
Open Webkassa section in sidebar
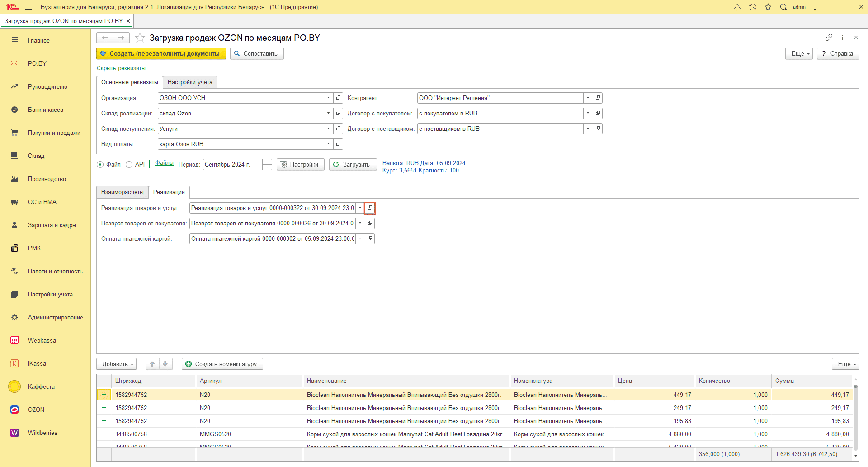42,340
